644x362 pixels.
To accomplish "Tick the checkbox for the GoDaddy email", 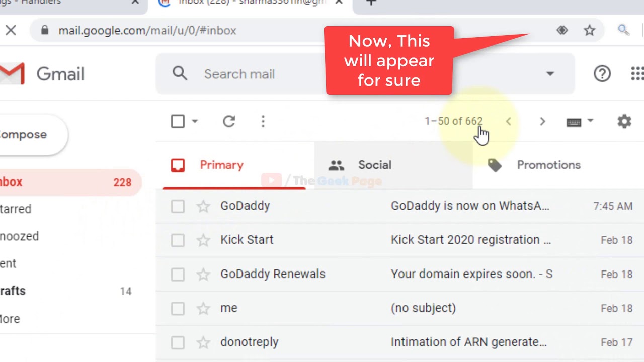I will coord(178,206).
